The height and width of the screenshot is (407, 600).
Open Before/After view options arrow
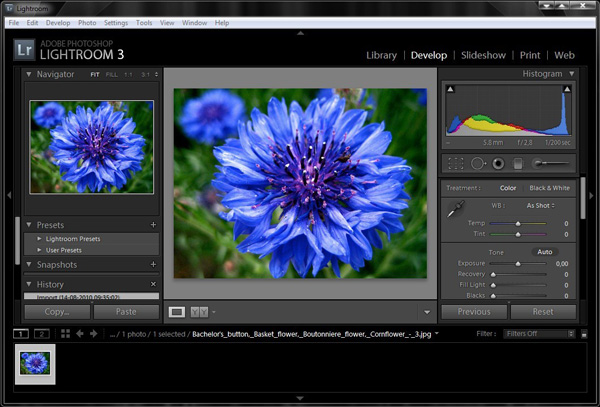pos(214,312)
